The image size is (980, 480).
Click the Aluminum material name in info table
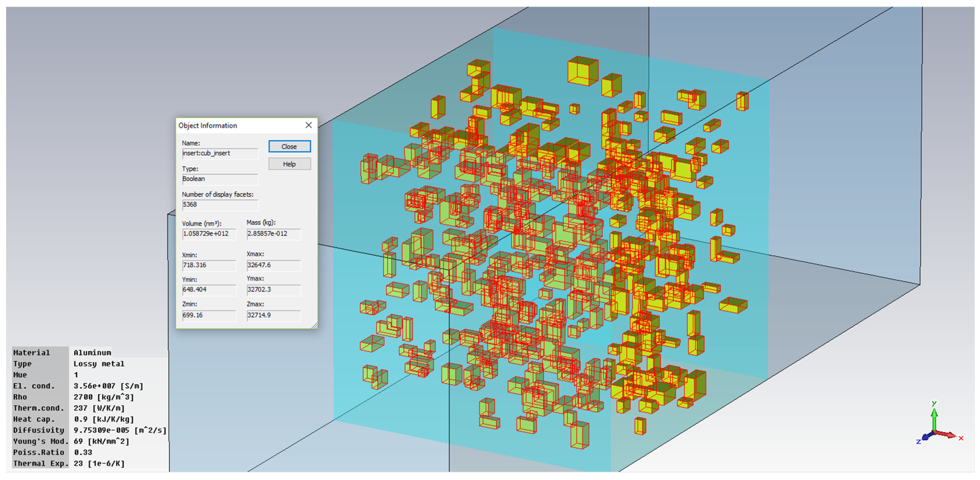[x=92, y=353]
